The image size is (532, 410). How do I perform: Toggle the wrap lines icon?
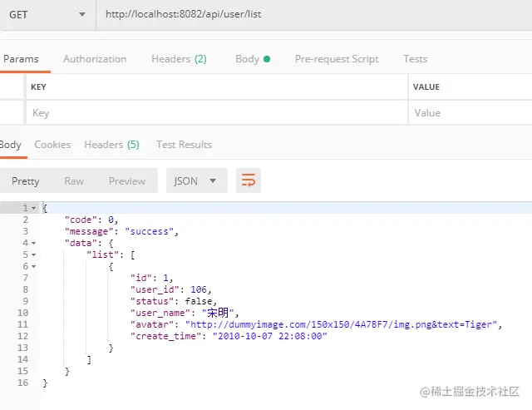[249, 180]
